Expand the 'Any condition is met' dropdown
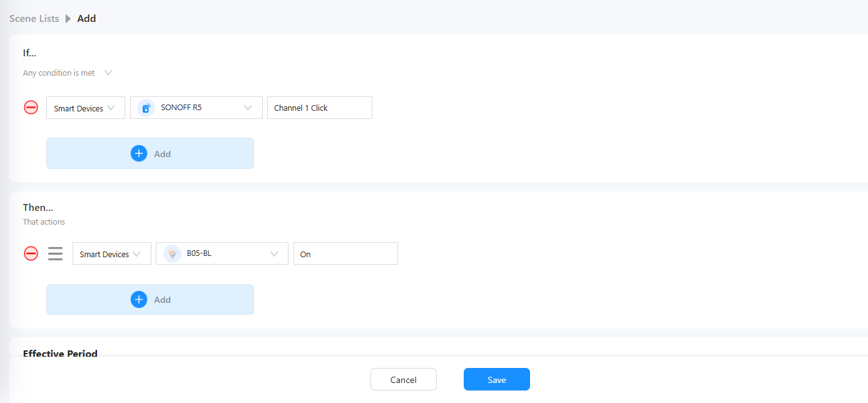868x403 pixels. (108, 73)
